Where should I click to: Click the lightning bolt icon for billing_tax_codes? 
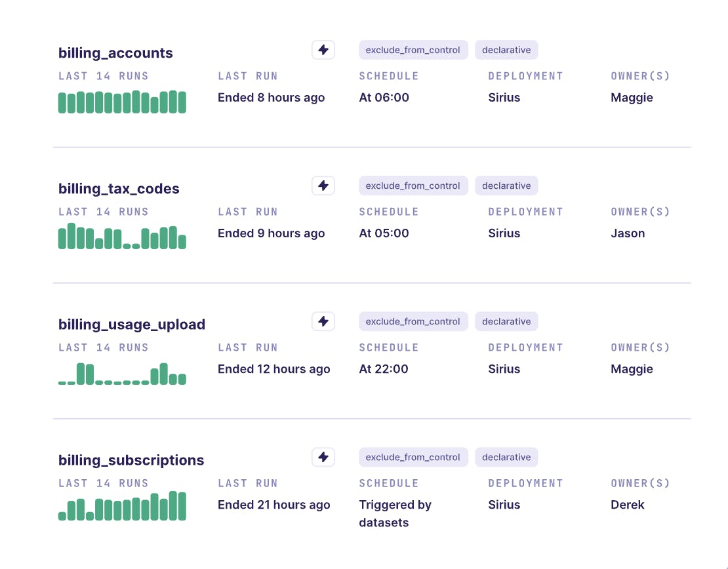coord(323,186)
